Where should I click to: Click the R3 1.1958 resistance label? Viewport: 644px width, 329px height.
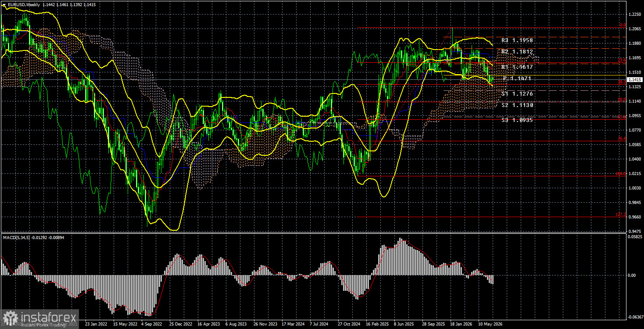click(x=517, y=40)
